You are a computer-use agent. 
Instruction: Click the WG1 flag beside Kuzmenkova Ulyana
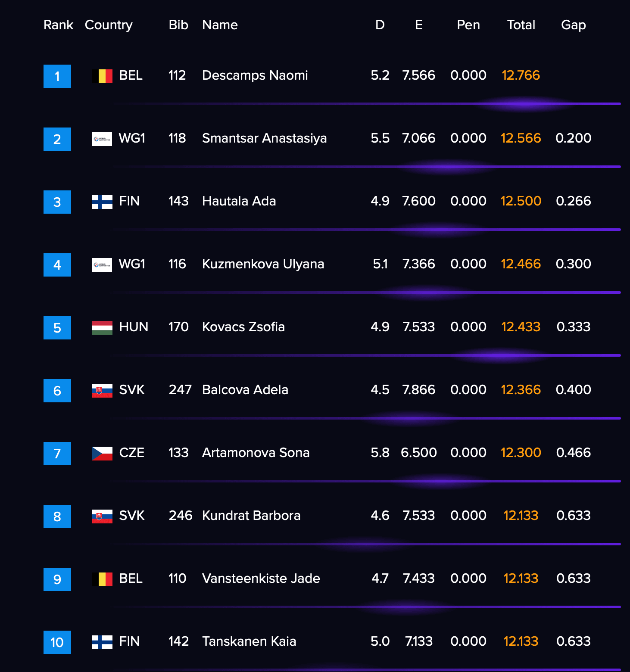(102, 265)
